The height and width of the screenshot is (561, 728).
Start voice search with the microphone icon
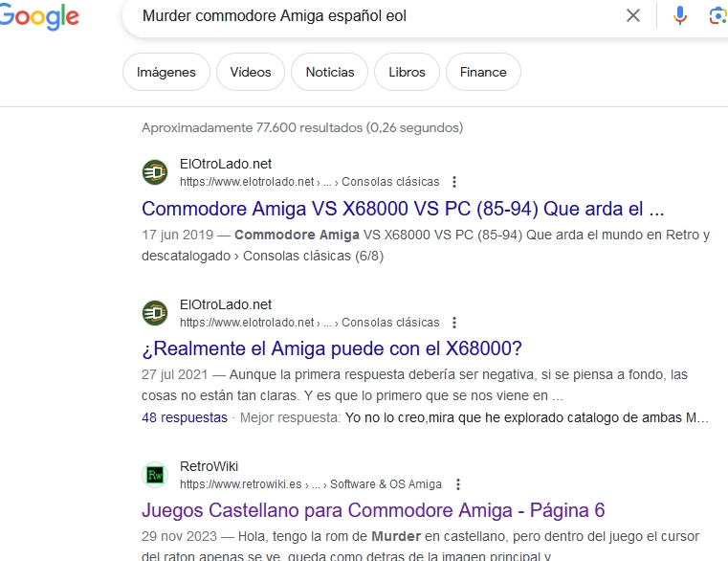click(x=680, y=15)
